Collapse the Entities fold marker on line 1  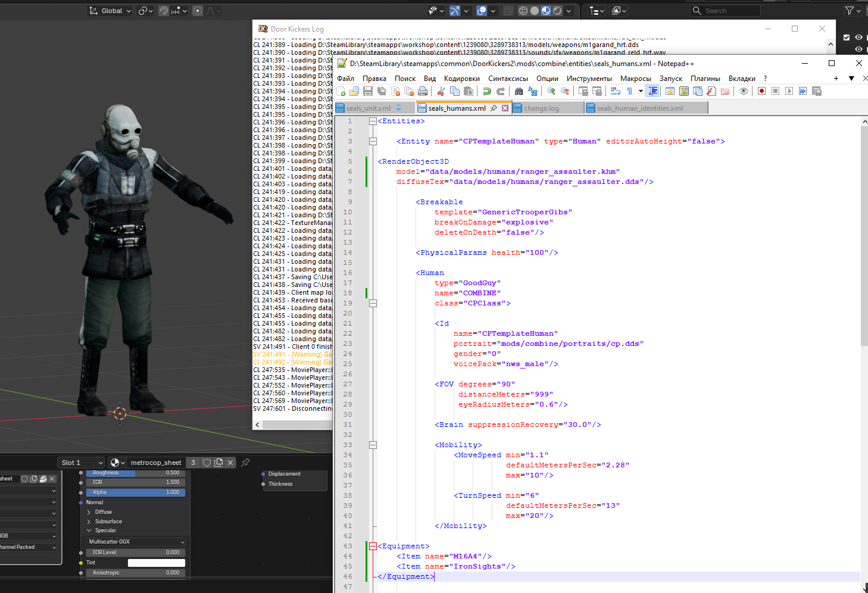[x=373, y=121]
